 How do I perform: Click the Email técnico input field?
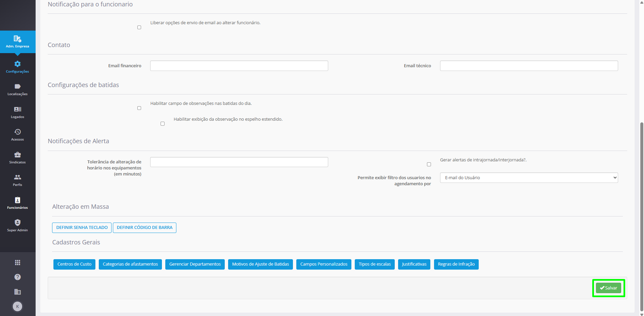529,66
